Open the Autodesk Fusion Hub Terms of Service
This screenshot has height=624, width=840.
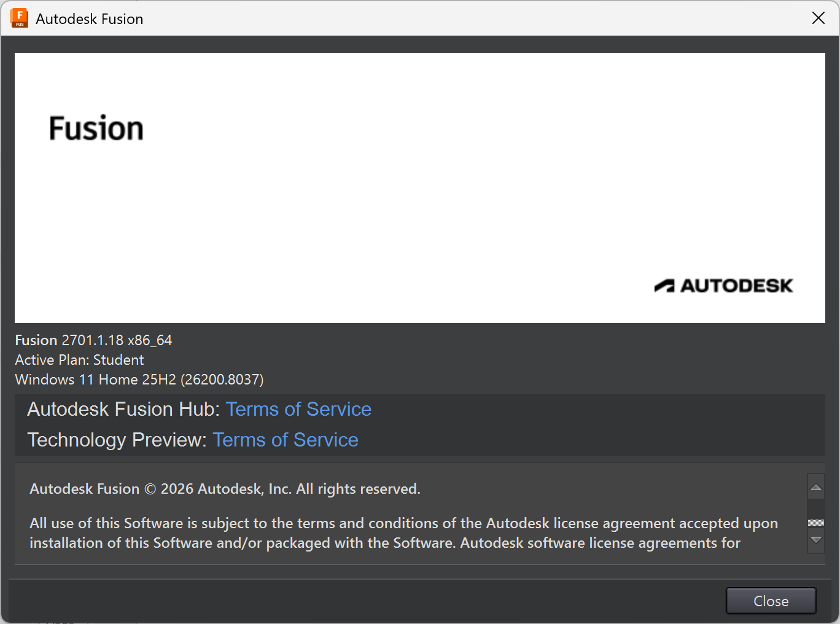[x=298, y=409]
